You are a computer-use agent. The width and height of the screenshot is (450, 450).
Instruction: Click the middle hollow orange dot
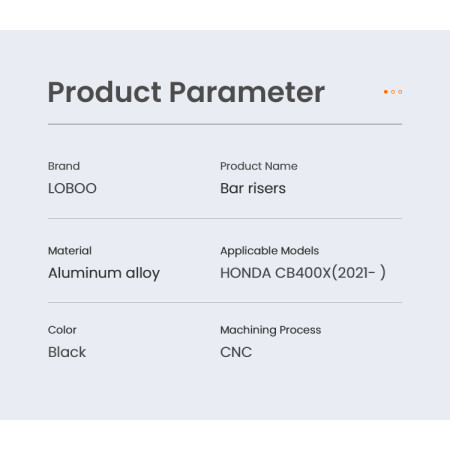tap(393, 92)
